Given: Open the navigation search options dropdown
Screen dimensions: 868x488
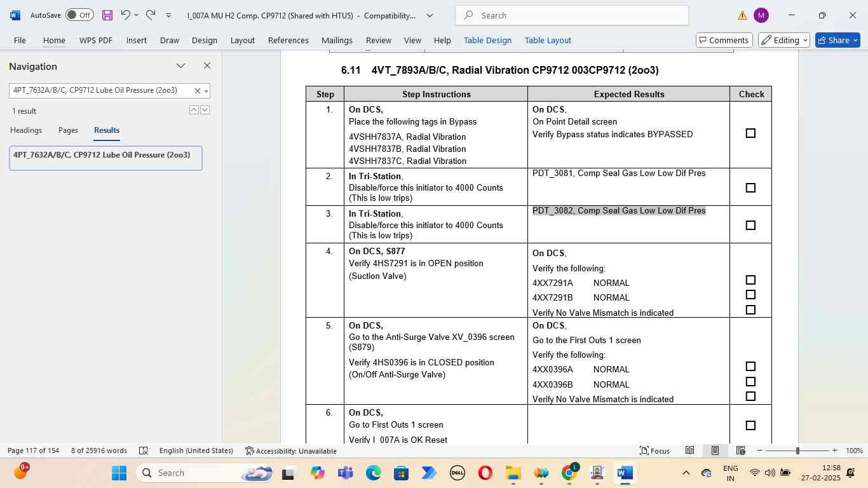Looking at the screenshot, I should [x=206, y=91].
